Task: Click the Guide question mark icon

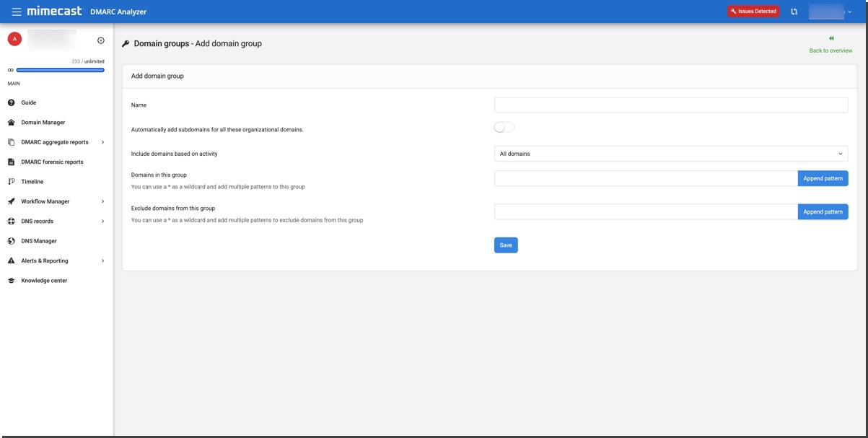Action: pyautogui.click(x=11, y=102)
